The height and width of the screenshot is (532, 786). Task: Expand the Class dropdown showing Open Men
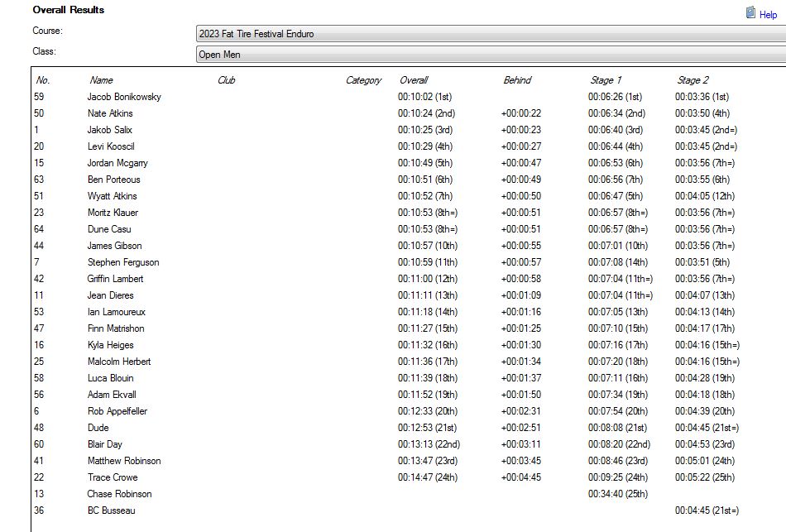coord(490,55)
